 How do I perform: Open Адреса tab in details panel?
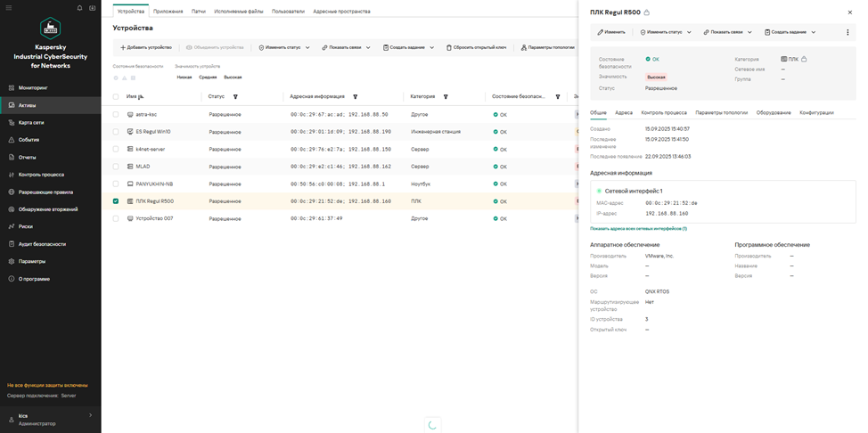point(624,112)
